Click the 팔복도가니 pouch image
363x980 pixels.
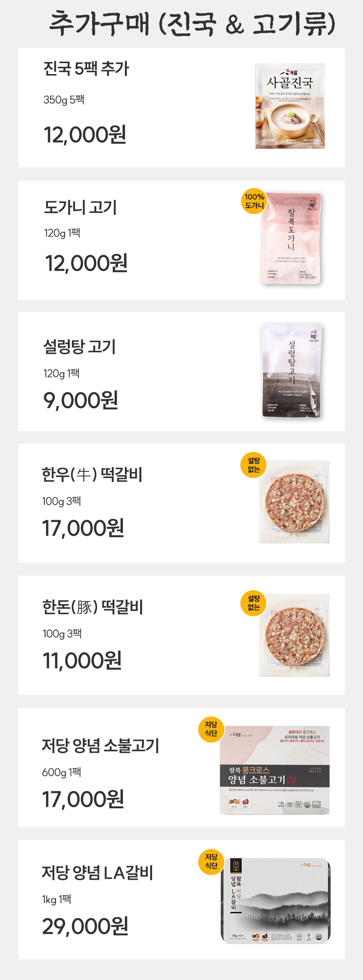[x=291, y=238]
